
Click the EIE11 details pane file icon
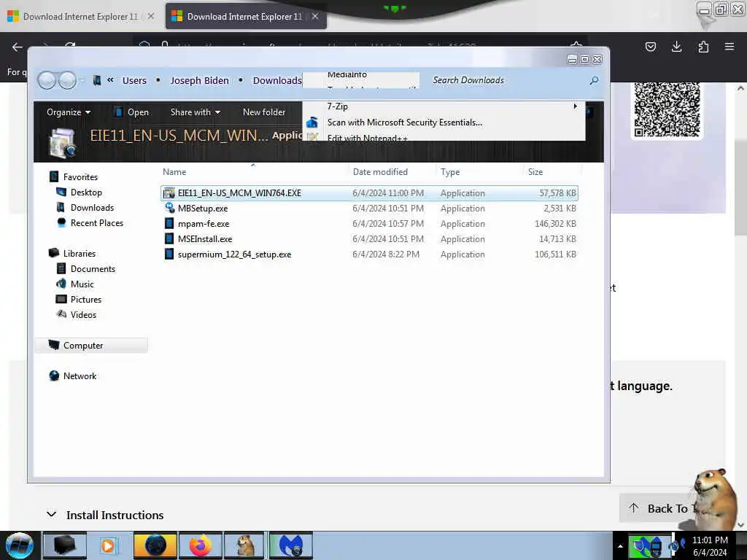tap(63, 143)
